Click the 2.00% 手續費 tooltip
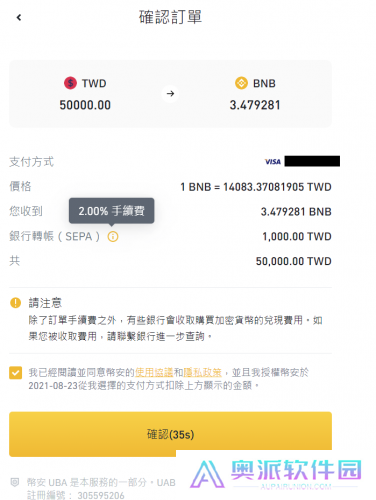 click(x=111, y=211)
